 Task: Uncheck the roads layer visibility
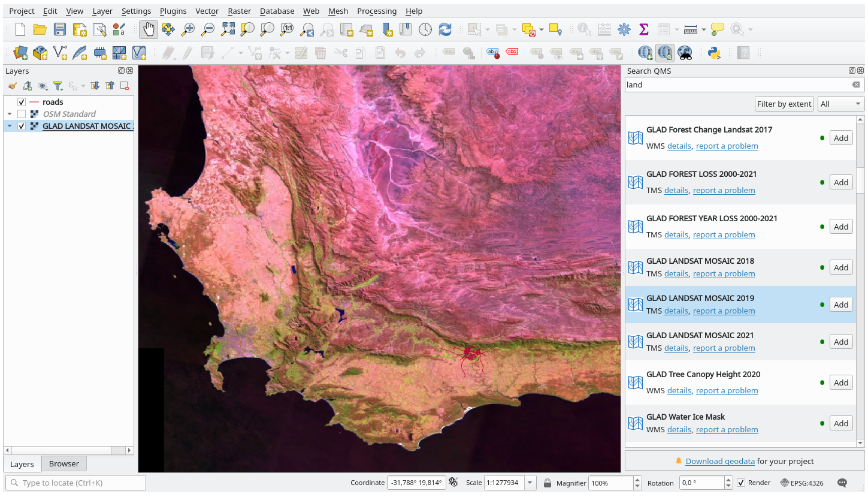(x=22, y=102)
